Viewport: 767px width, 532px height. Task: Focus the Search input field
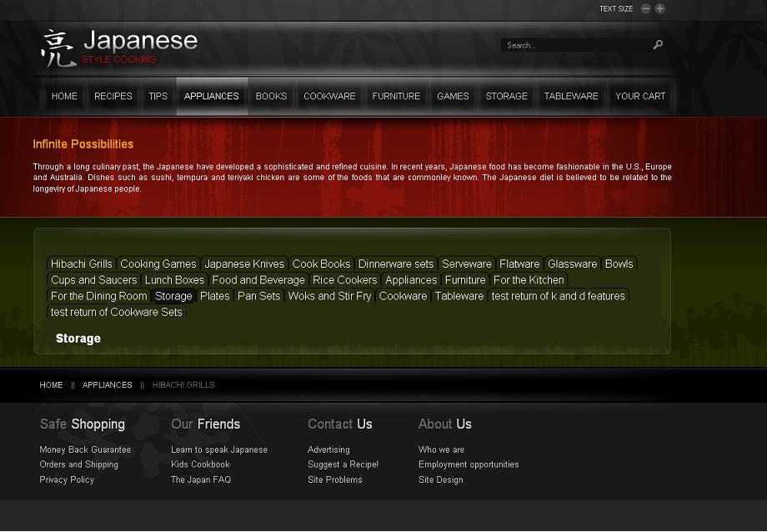click(x=576, y=45)
